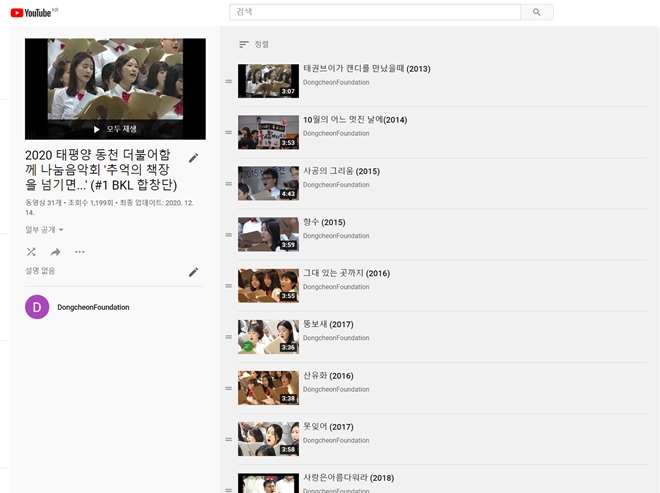Screen dimensions: 660x493
Task: Click the drag handle beside 향수 (2015)
Action: click(228, 234)
